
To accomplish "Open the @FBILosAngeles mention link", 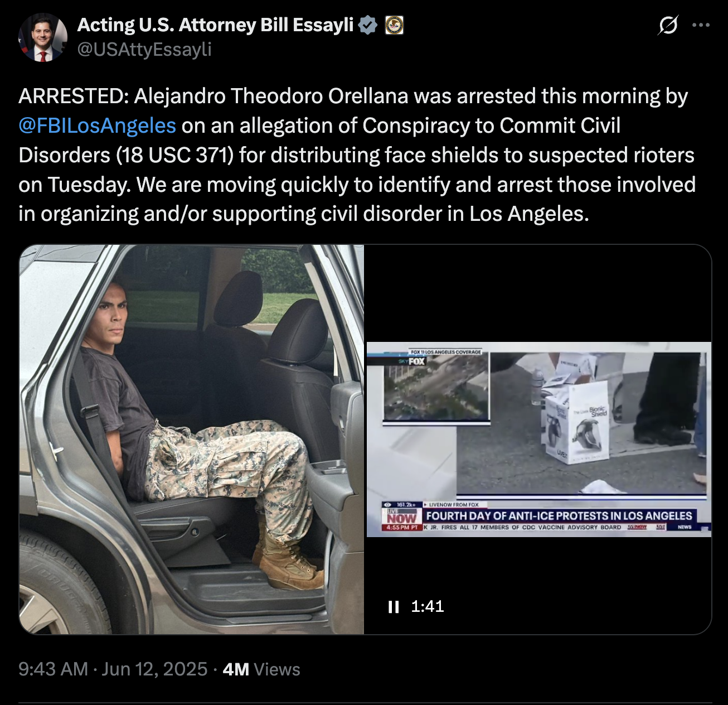I will 98,125.
